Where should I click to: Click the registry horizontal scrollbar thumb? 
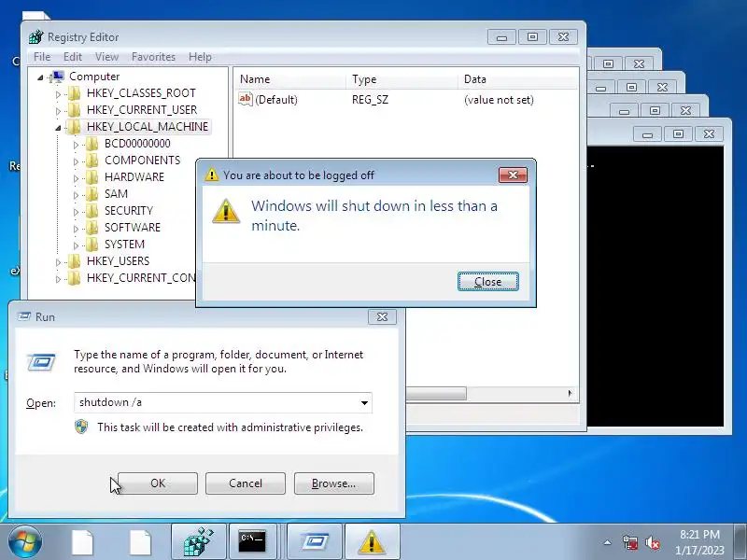436,393
